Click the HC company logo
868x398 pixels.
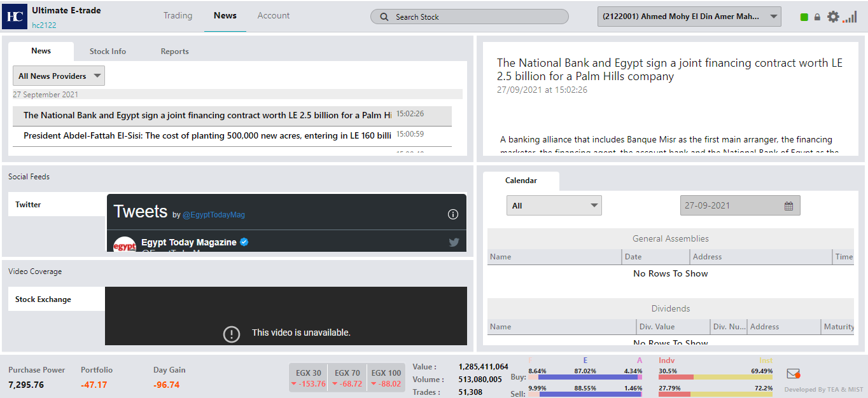pos(15,16)
